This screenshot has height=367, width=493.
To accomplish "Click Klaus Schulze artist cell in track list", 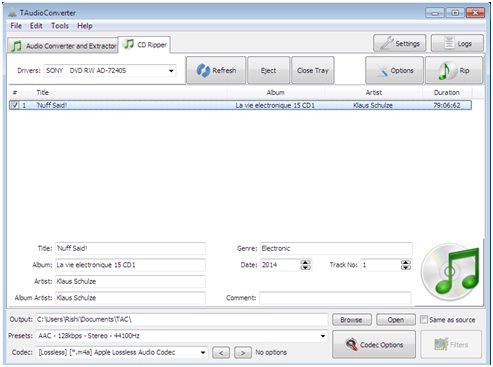I will (x=373, y=105).
